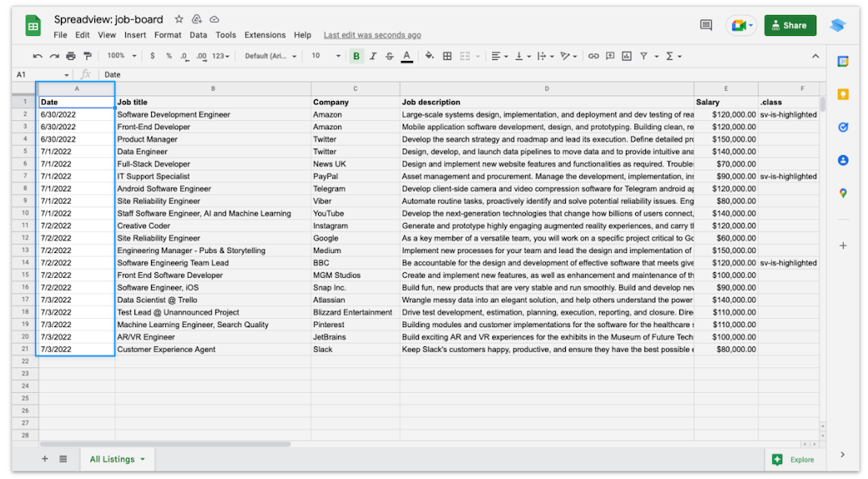Open Google Calendar from side panel
The height and width of the screenshot is (479, 868).
point(843,62)
